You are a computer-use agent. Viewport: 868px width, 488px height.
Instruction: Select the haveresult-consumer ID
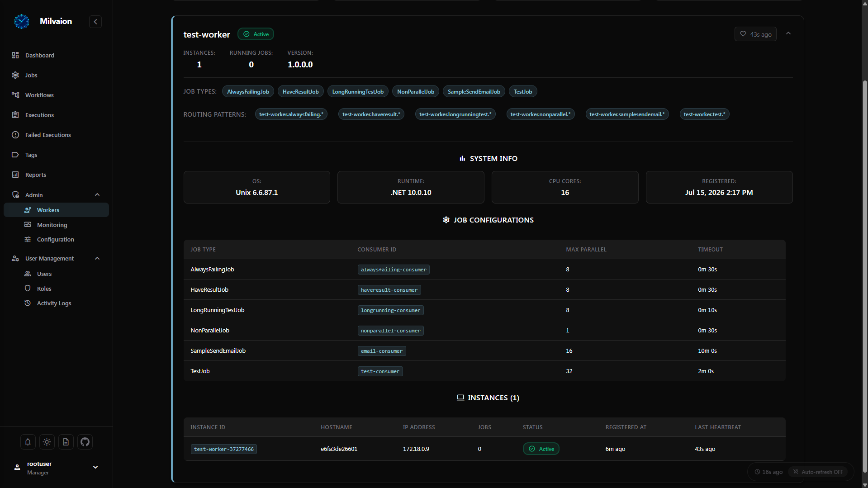[389, 290]
